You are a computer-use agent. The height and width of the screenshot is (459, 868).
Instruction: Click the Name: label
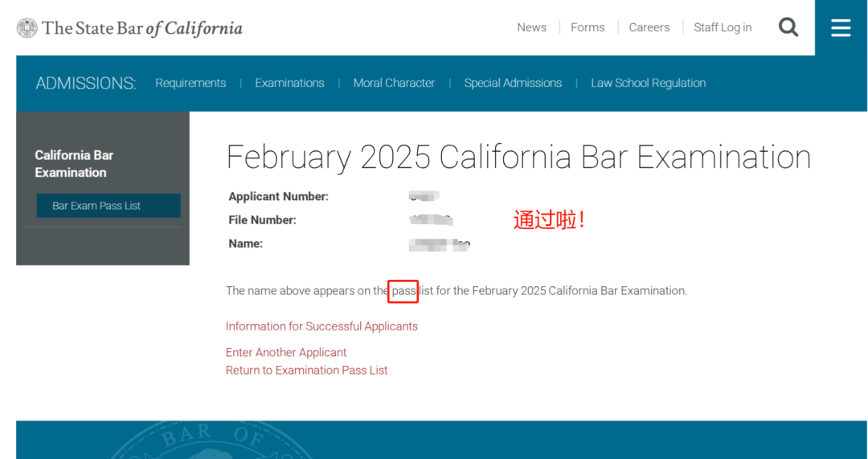pyautogui.click(x=246, y=244)
